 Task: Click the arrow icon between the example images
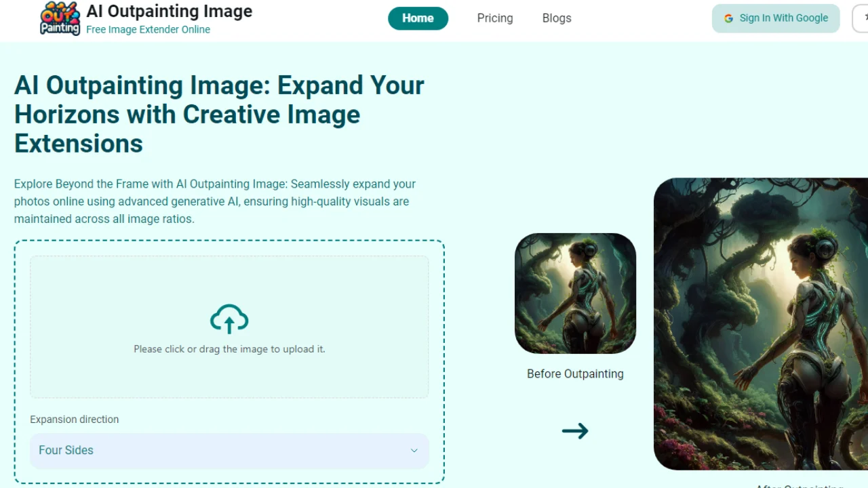pyautogui.click(x=575, y=431)
